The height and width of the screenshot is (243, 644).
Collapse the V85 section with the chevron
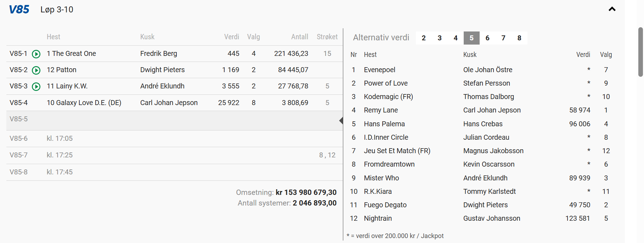tap(612, 9)
